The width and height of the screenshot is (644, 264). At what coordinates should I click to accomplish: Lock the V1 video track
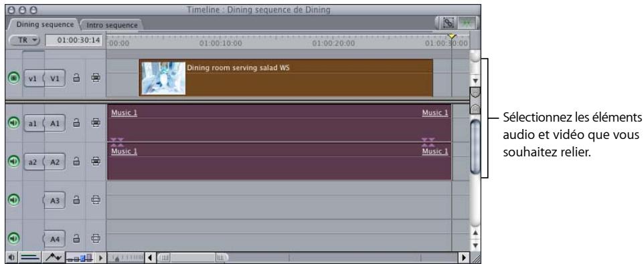[76, 78]
